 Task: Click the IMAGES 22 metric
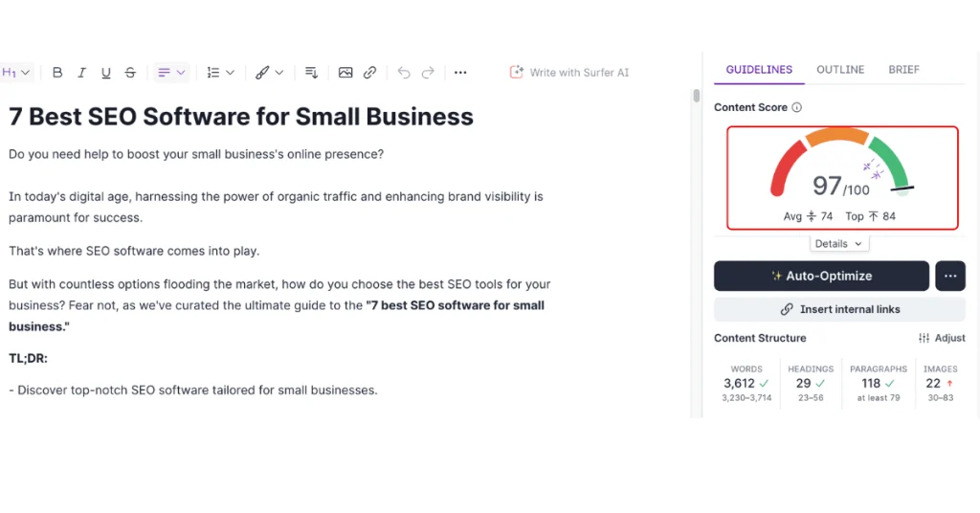tap(941, 383)
